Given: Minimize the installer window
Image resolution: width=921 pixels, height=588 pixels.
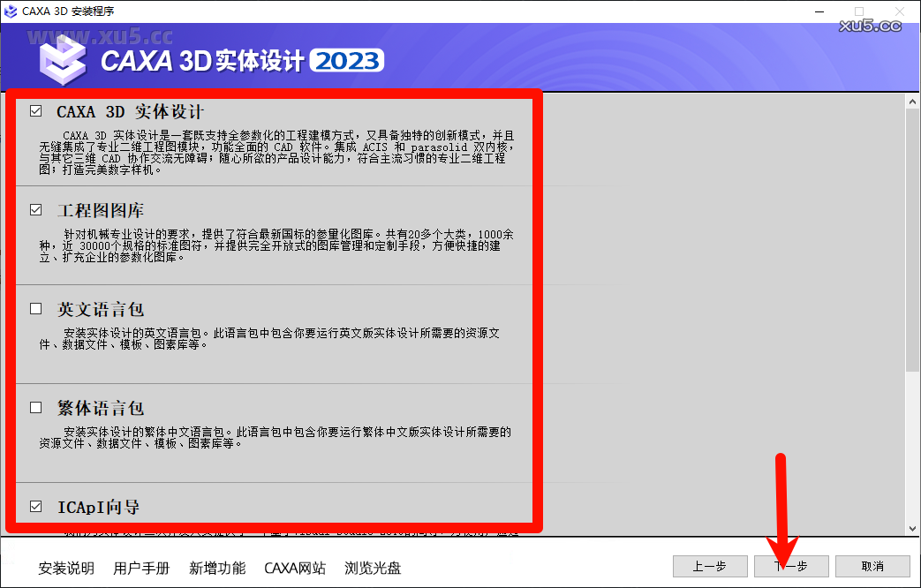Looking at the screenshot, I should coord(819,11).
